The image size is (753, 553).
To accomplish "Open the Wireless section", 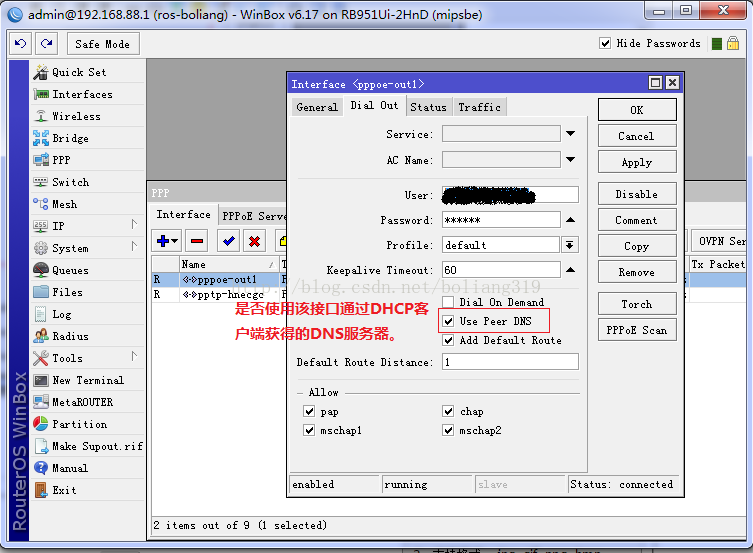I will coord(88,116).
